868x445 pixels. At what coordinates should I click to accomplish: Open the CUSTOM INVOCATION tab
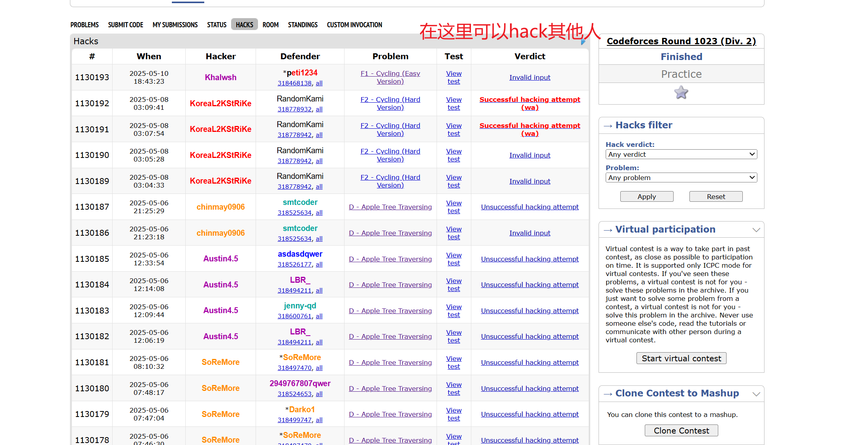click(354, 24)
